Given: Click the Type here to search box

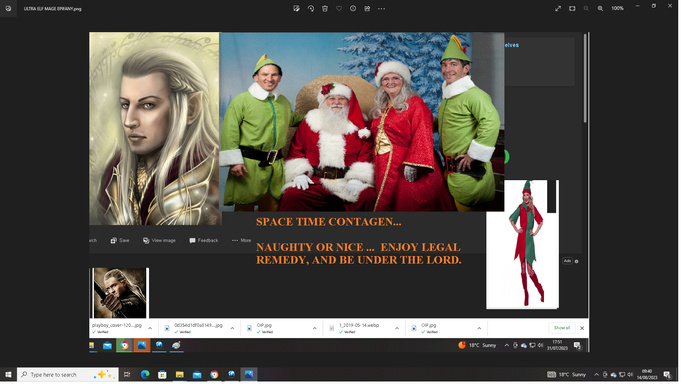Looking at the screenshot, I should (68, 374).
